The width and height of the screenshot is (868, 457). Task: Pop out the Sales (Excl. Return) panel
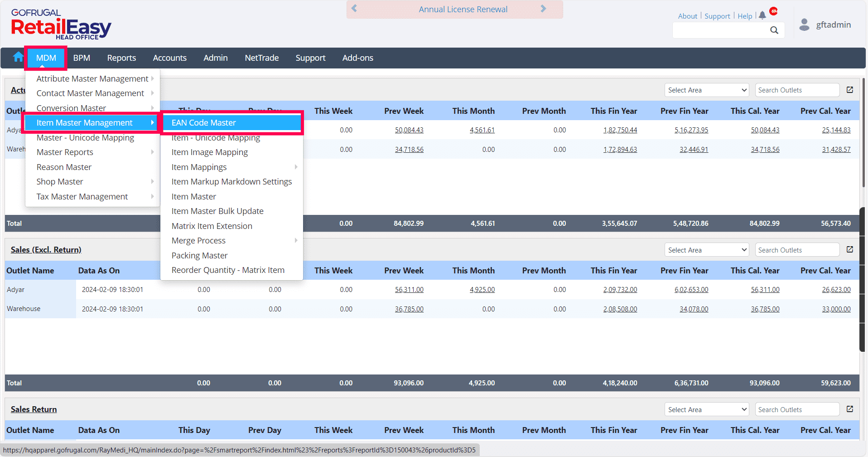pos(850,249)
